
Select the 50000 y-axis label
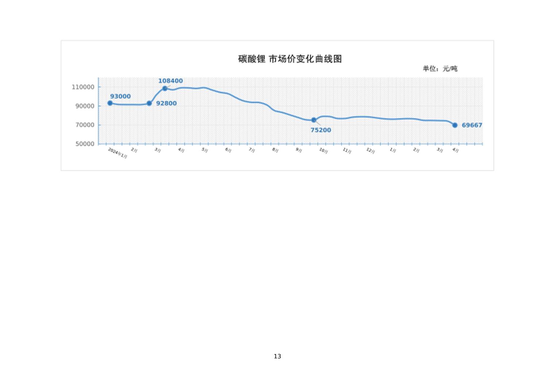(x=85, y=144)
